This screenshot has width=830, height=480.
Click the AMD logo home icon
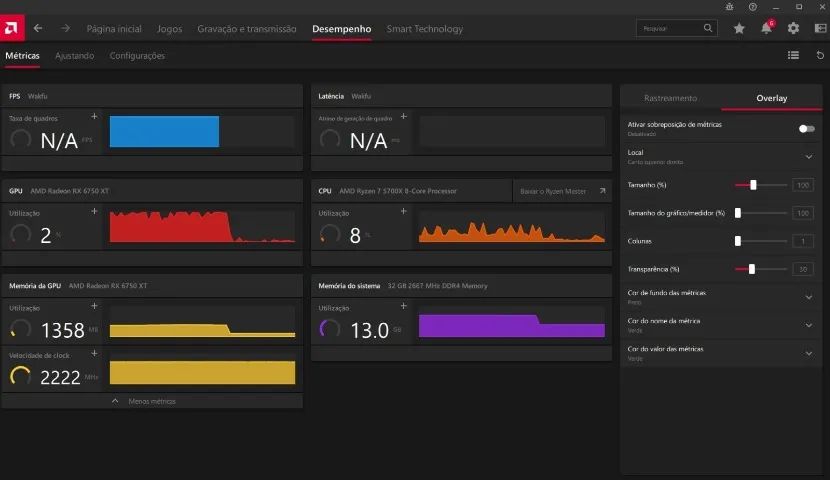coord(12,28)
